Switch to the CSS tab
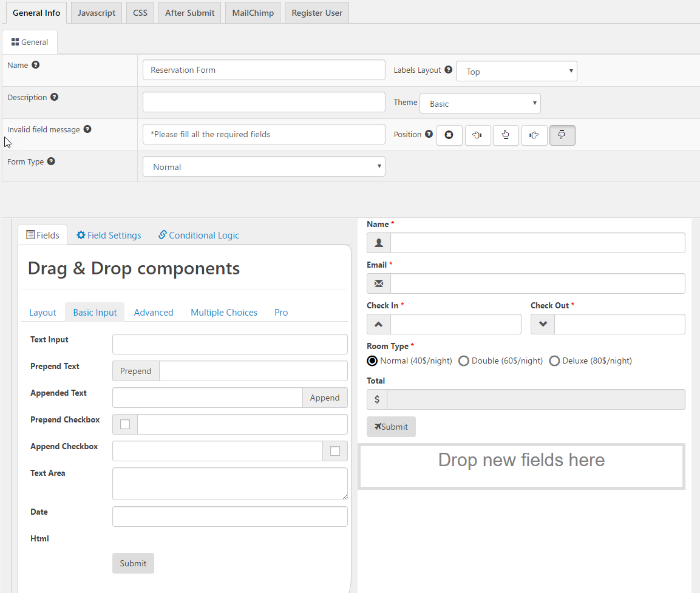The image size is (700, 593). [x=140, y=13]
